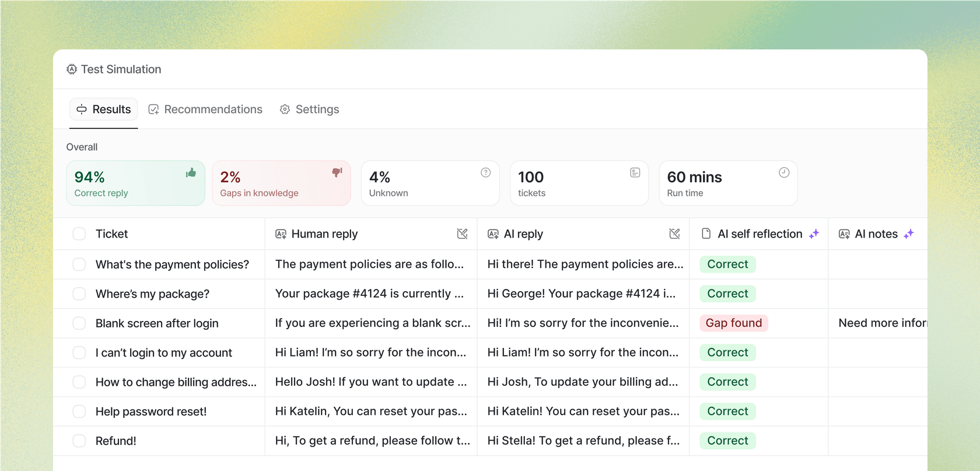The height and width of the screenshot is (471, 980).
Task: Toggle the select-all checkbox in Ticket header
Action: [x=79, y=234]
